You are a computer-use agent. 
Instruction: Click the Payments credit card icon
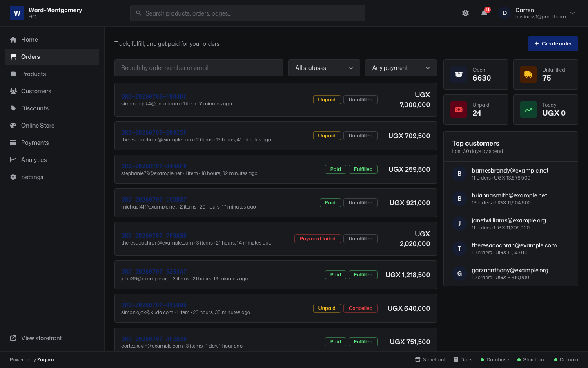tap(13, 143)
